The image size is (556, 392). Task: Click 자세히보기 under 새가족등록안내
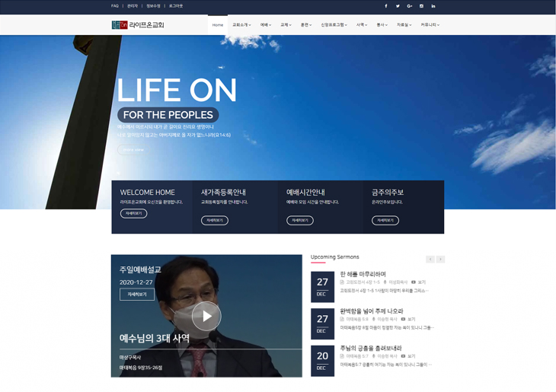pyautogui.click(x=215, y=221)
